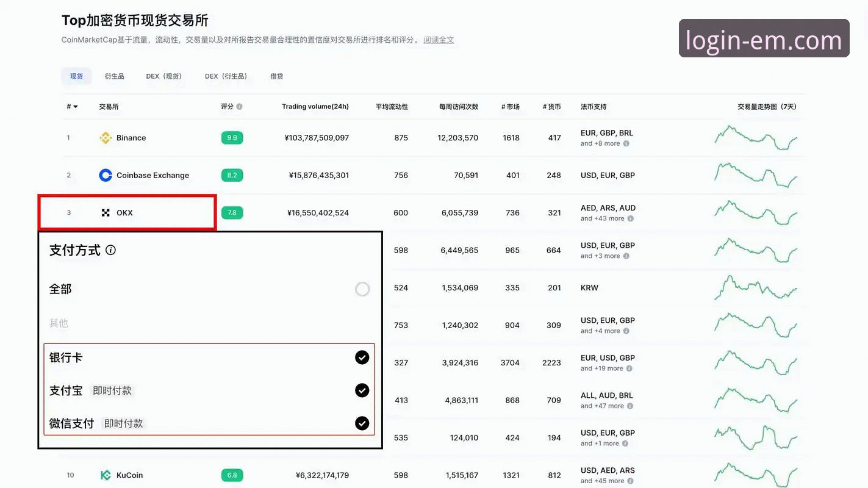This screenshot has width=868, height=488.
Task: Click currencies count 2223
Action: (x=551, y=363)
